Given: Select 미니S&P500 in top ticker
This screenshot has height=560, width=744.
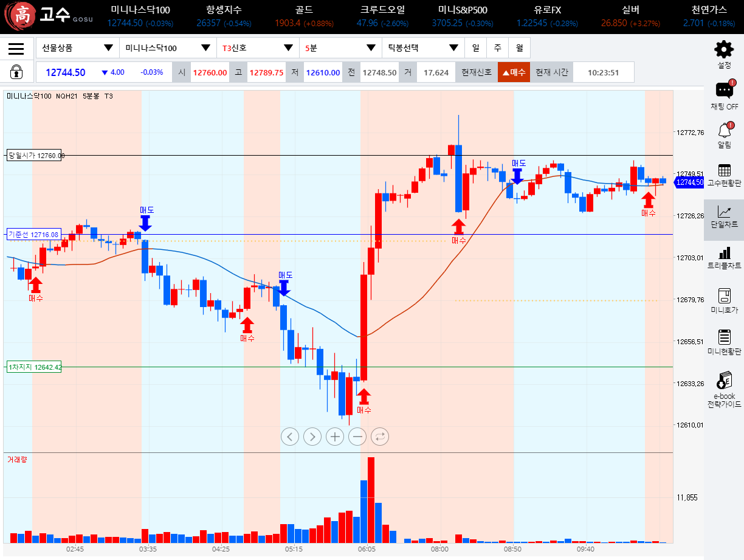Looking at the screenshot, I should tap(463, 16).
